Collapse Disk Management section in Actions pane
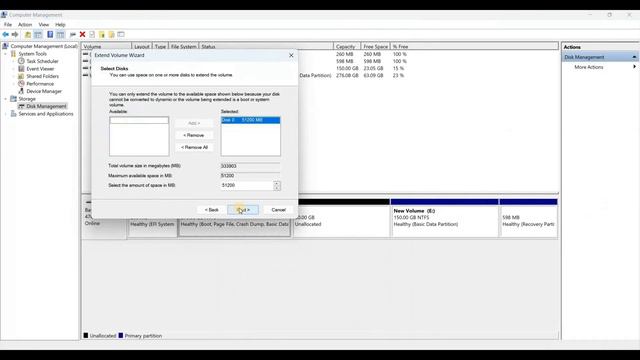This screenshot has width=640, height=360. coord(634,57)
